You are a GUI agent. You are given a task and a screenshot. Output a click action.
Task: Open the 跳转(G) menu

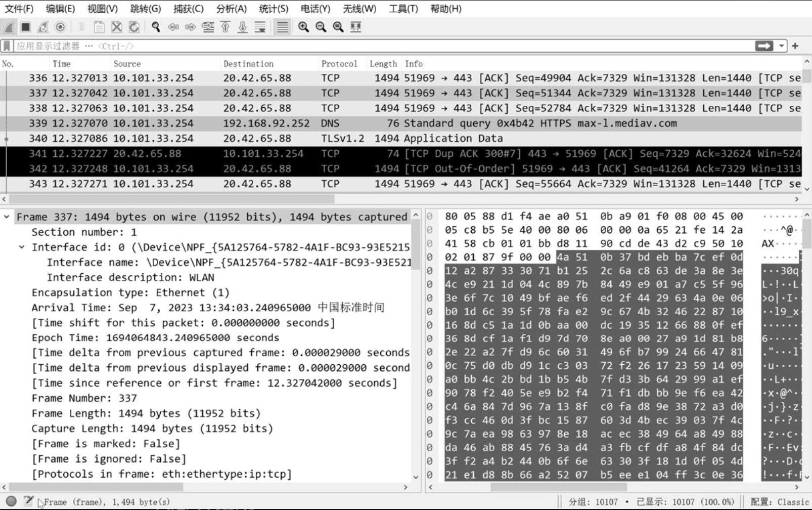click(146, 9)
